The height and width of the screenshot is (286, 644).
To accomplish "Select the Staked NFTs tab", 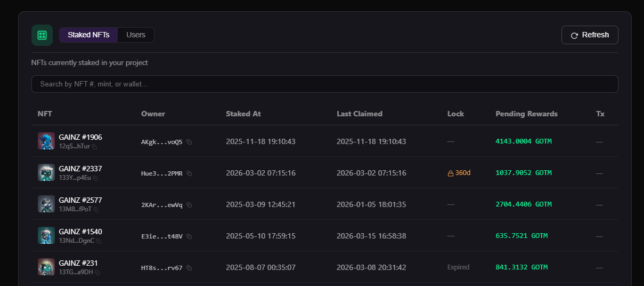I will (88, 35).
